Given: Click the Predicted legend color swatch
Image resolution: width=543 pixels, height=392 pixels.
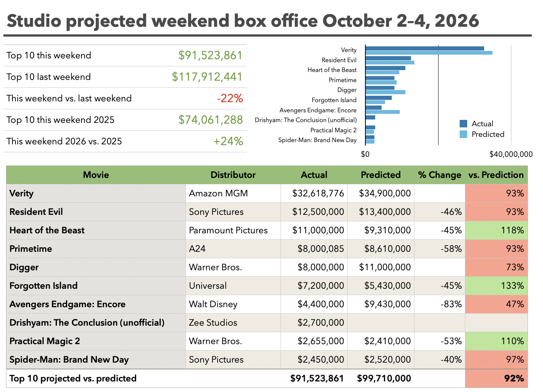Looking at the screenshot, I should [x=463, y=134].
